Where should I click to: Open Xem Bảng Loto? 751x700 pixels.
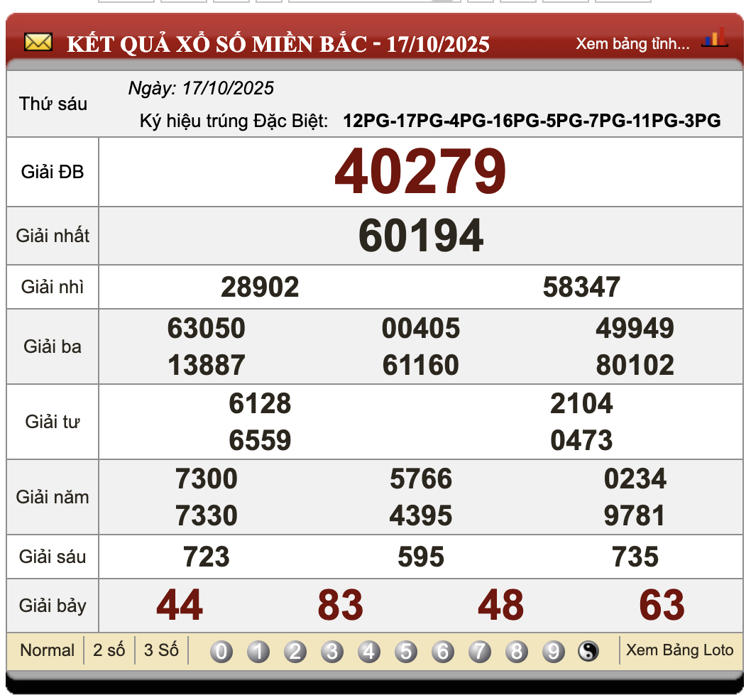(x=679, y=650)
